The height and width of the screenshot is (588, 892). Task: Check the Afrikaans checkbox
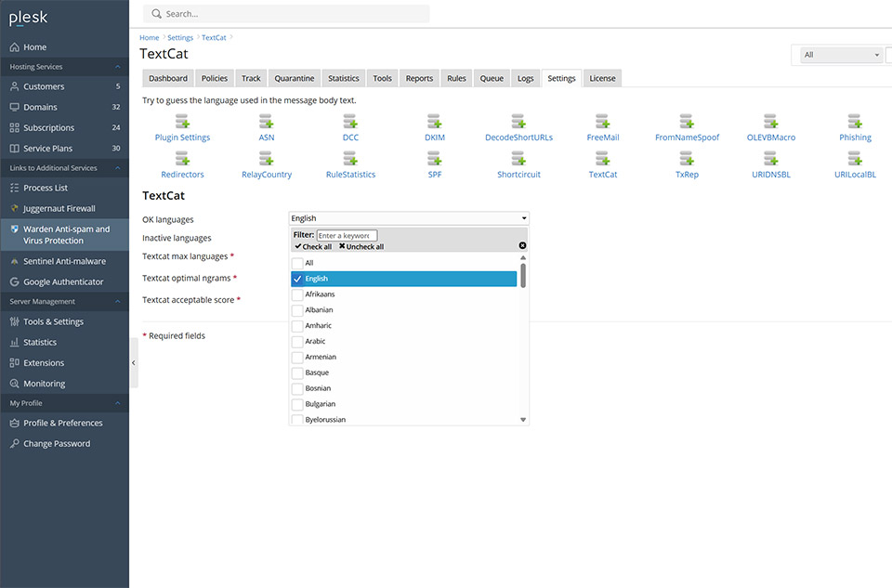tap(297, 294)
